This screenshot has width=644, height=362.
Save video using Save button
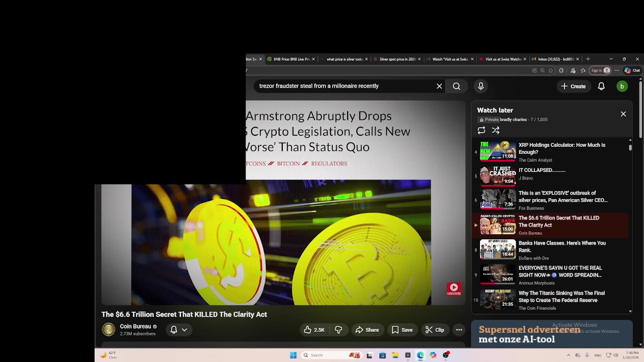402,330
